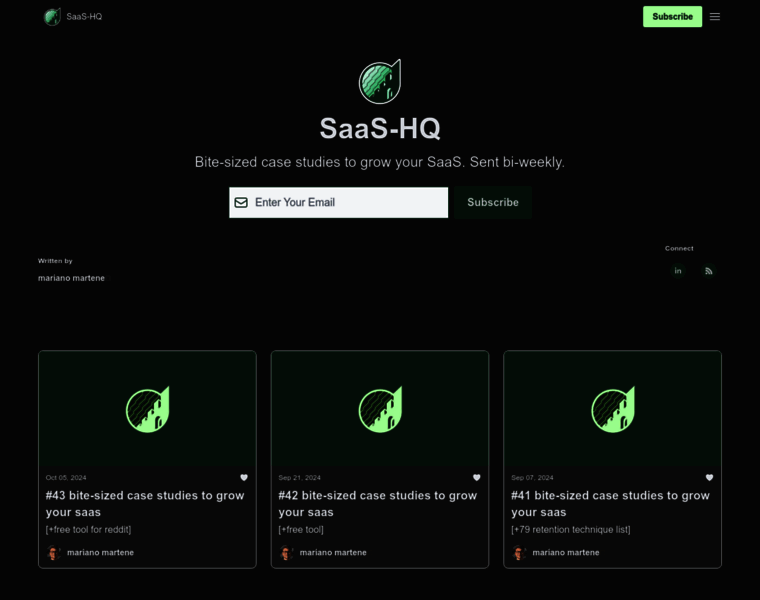Screen dimensions: 760x600
Task: Click the author avatar on post #43
Action: (x=53, y=553)
